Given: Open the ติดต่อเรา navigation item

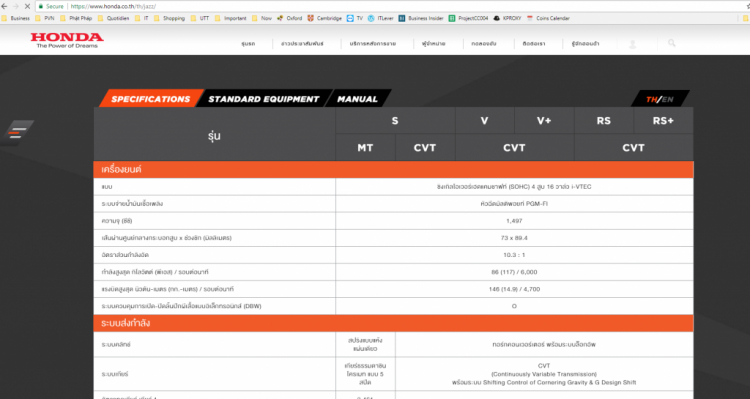Looking at the screenshot, I should click(534, 44).
